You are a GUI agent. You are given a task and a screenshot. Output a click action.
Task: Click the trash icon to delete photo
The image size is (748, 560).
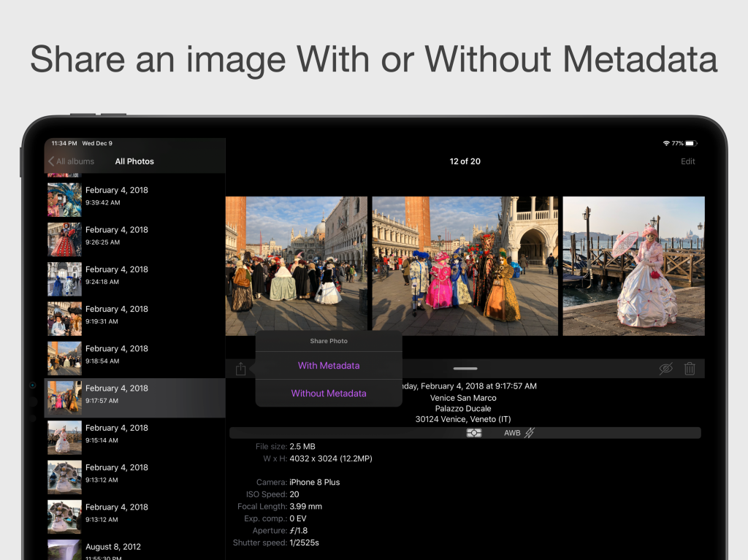point(689,369)
